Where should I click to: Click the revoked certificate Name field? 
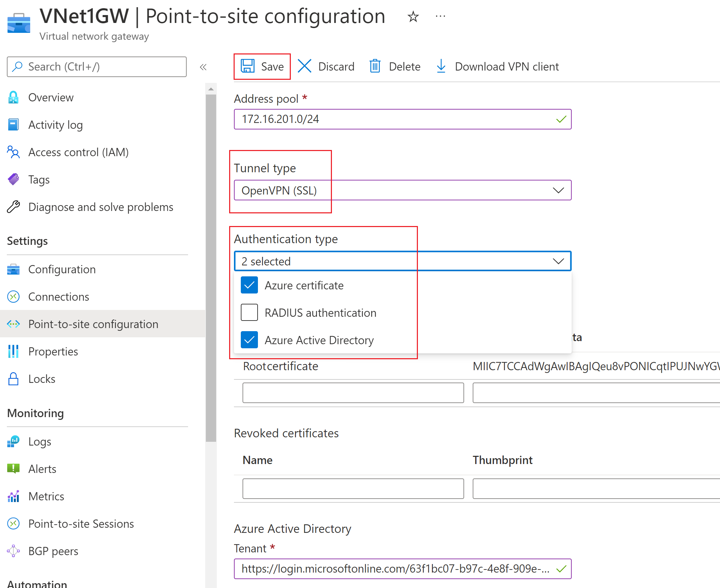pos(353,489)
